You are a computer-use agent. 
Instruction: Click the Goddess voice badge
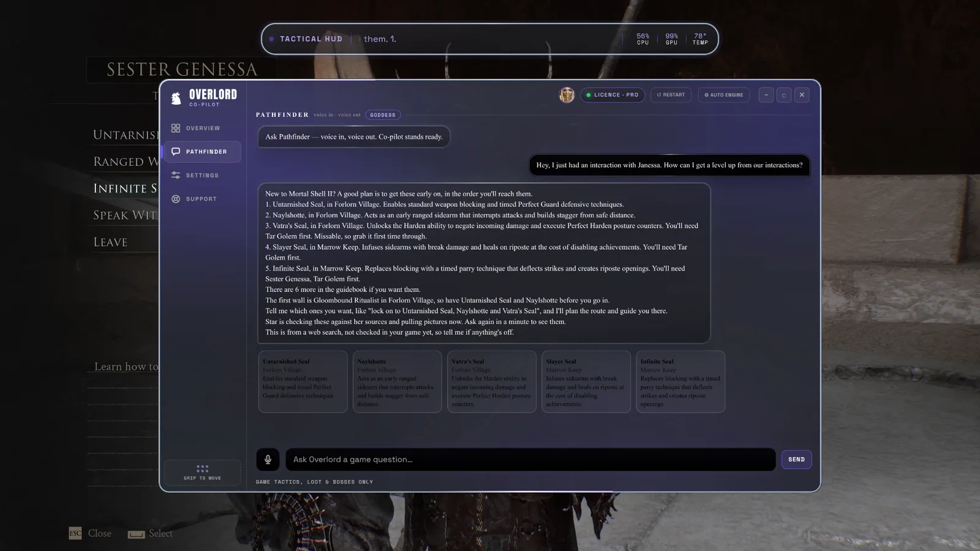tap(383, 115)
